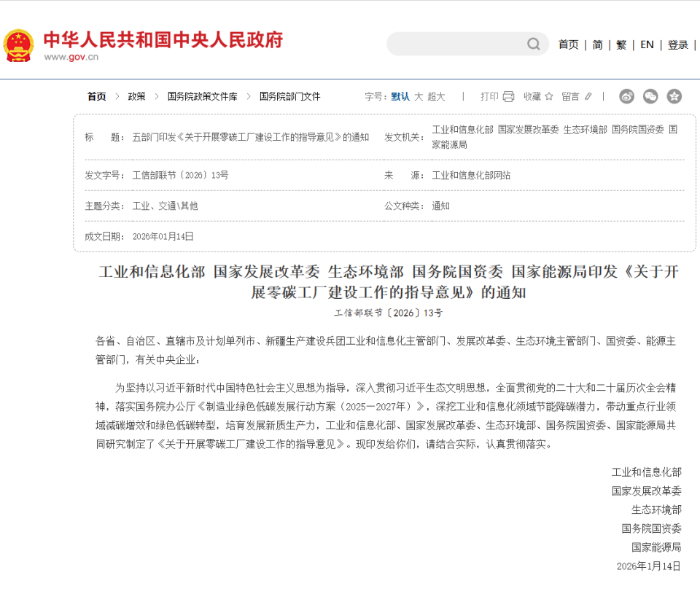Click the 登录 login link
This screenshot has width=700, height=589.
[677, 44]
